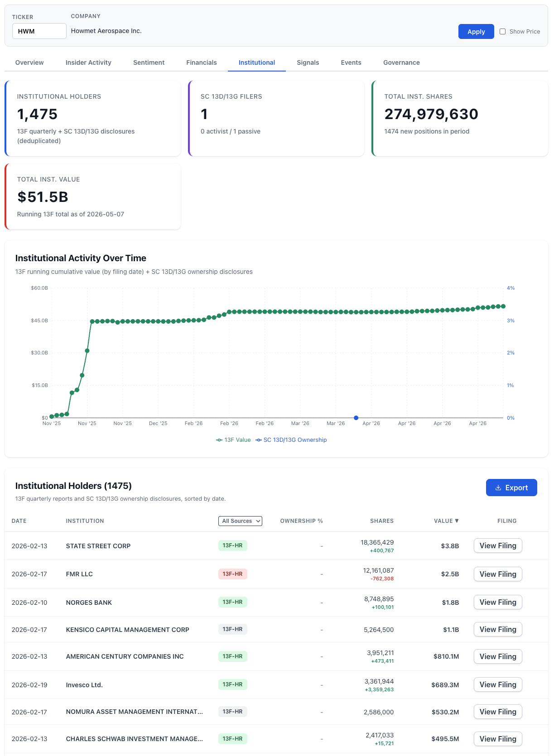Open View Filing for FMR LLC
Screen dimensions: 554x756
[498, 574]
